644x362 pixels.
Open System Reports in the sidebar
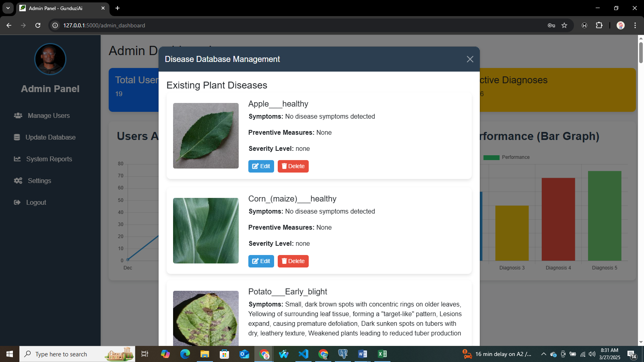click(43, 159)
